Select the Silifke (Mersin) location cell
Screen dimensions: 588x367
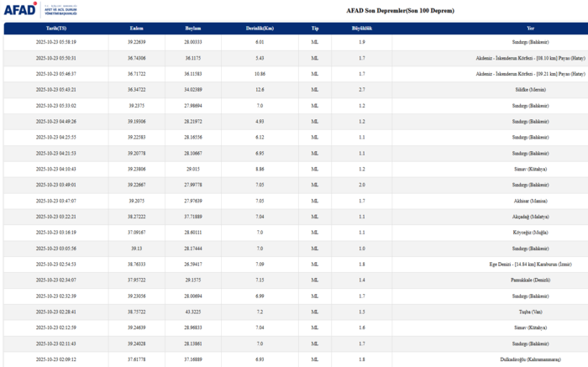point(529,89)
